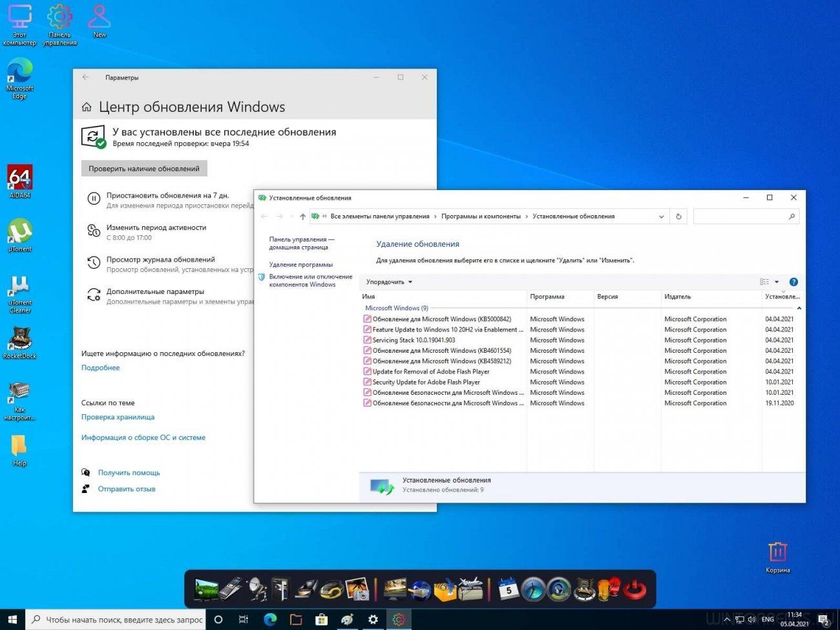Open Task View on the taskbar
The height and width of the screenshot is (630, 840).
[244, 620]
